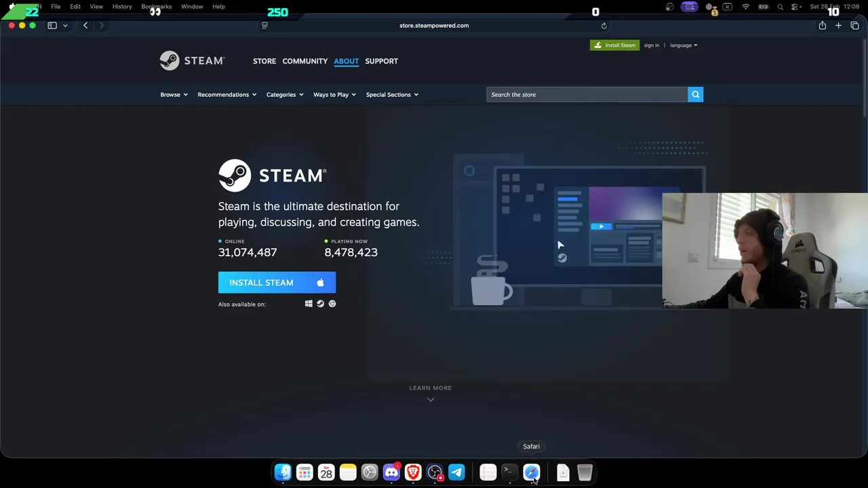Image resolution: width=868 pixels, height=488 pixels.
Task: Expand the Categories dropdown
Action: point(284,94)
